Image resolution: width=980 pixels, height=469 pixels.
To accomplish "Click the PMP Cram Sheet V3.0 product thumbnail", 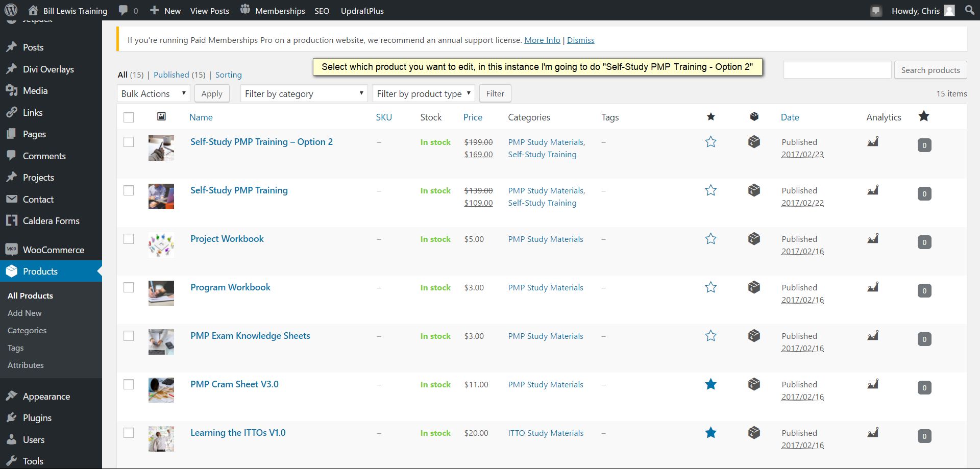I will tap(161, 390).
